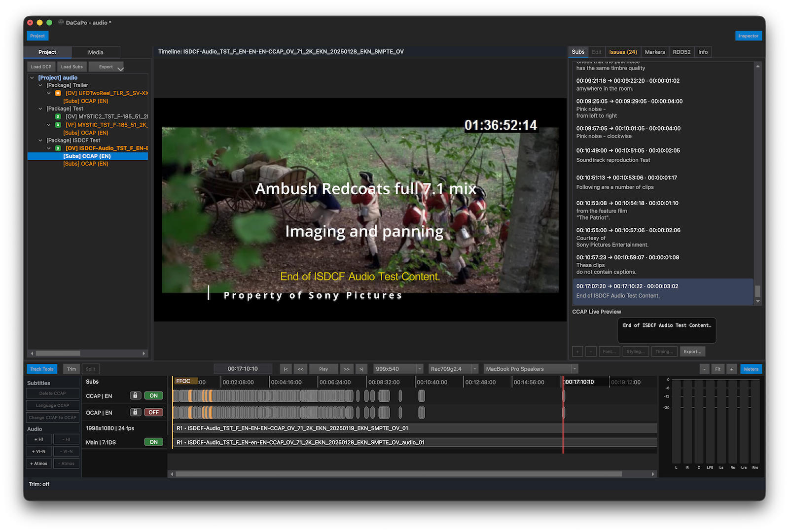Open the 999x540 resolution dropdown
This screenshot has height=532, width=789.
pyautogui.click(x=398, y=369)
